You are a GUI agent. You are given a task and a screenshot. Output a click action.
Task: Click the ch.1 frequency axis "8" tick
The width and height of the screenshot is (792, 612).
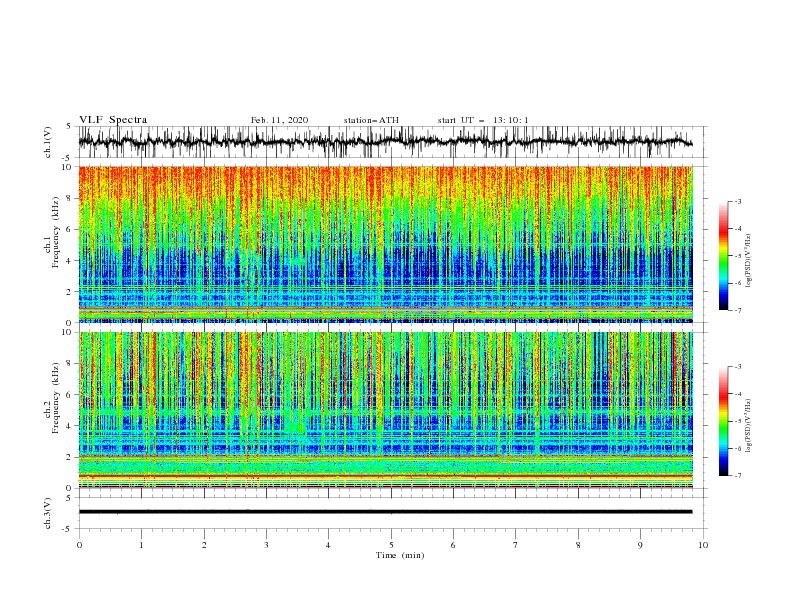point(69,198)
